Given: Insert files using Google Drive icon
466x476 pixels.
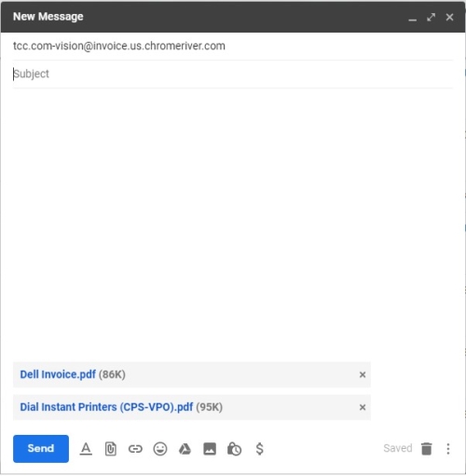Looking at the screenshot, I should [x=185, y=449].
